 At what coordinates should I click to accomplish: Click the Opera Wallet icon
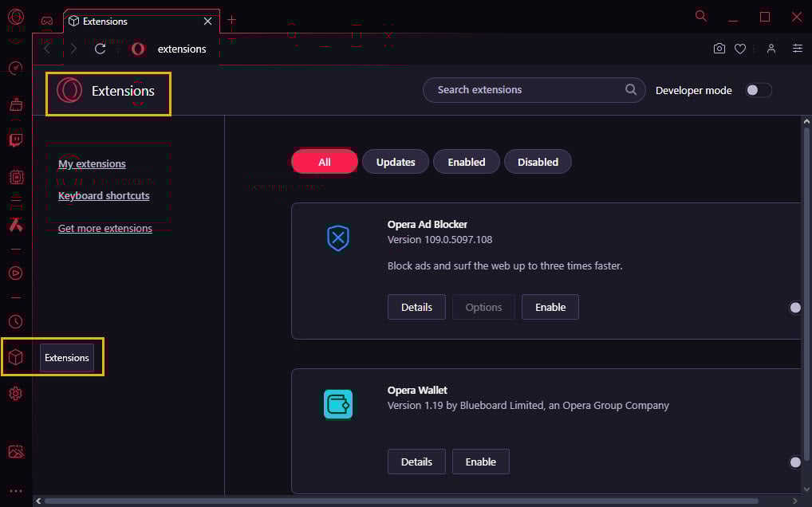click(338, 404)
